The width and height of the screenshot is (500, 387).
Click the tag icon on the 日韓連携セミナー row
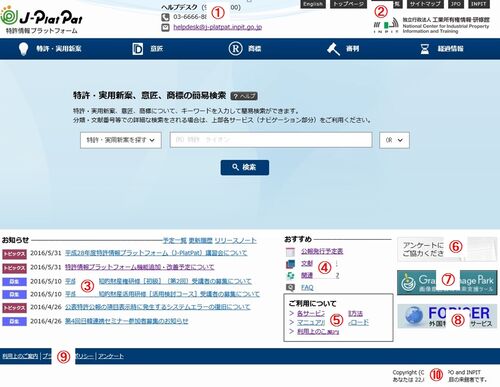click(14, 322)
